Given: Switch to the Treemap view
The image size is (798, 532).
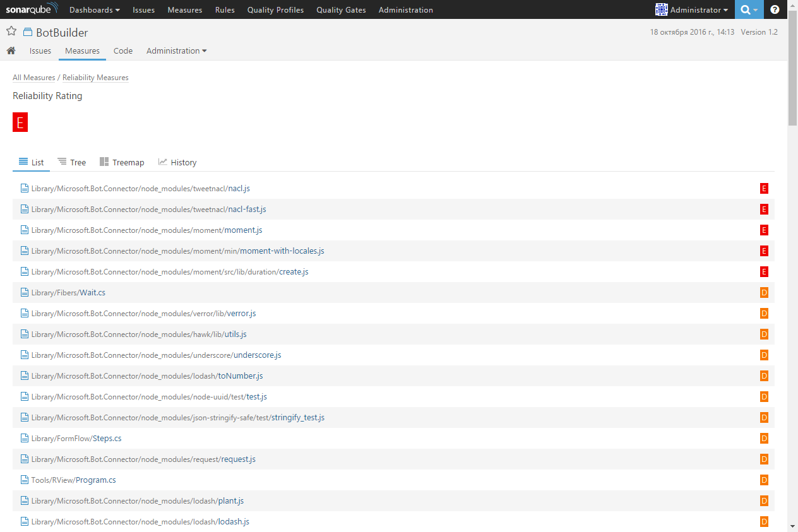Looking at the screenshot, I should 122,162.
